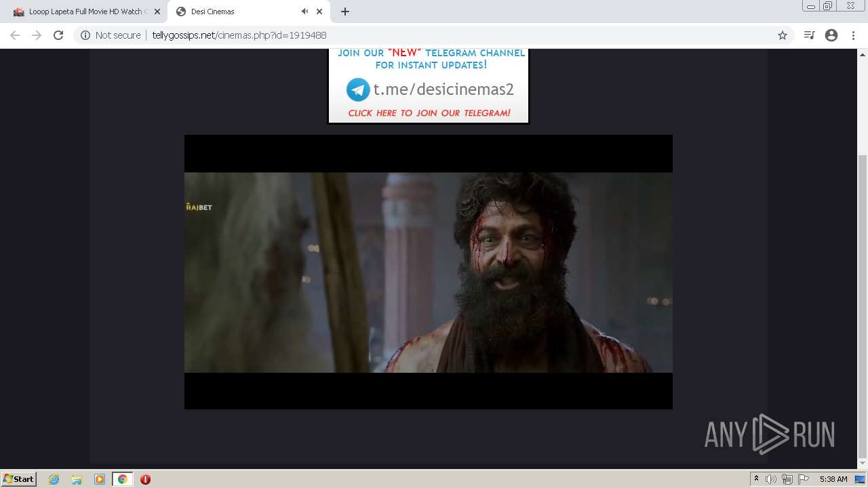Go forward to next page
This screenshot has height=488, width=868.
coord(37,35)
